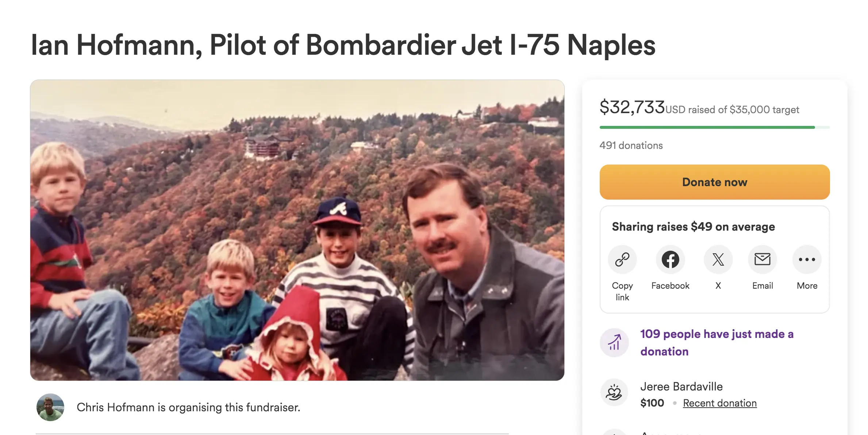Screen dimensions: 868x435
Task: Click donor name Jeree Bardaville
Action: 681,386
